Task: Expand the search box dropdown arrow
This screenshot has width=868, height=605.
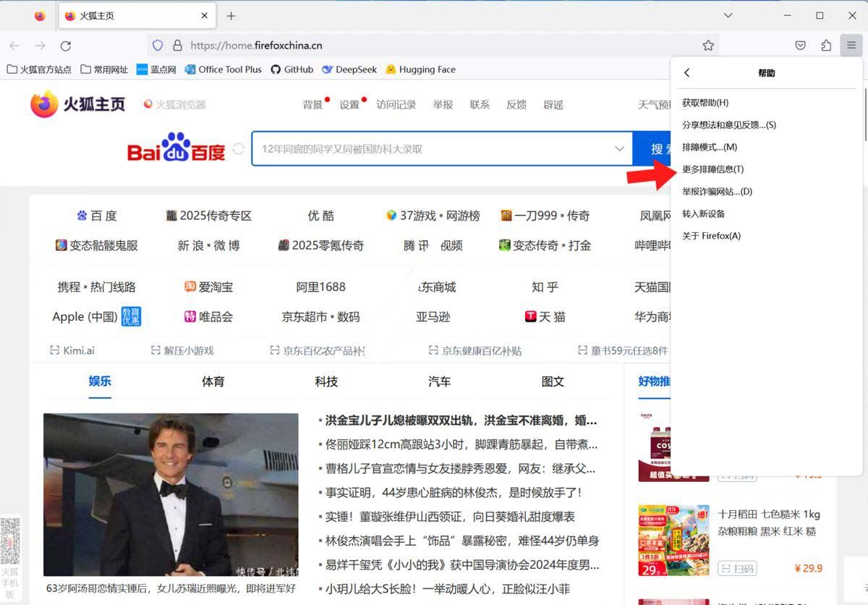Action: pyautogui.click(x=619, y=148)
